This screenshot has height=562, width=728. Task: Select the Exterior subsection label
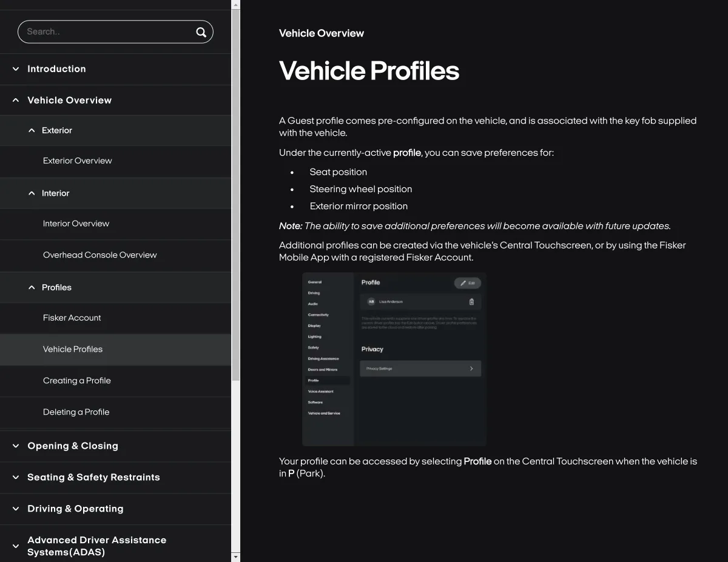coord(57,130)
